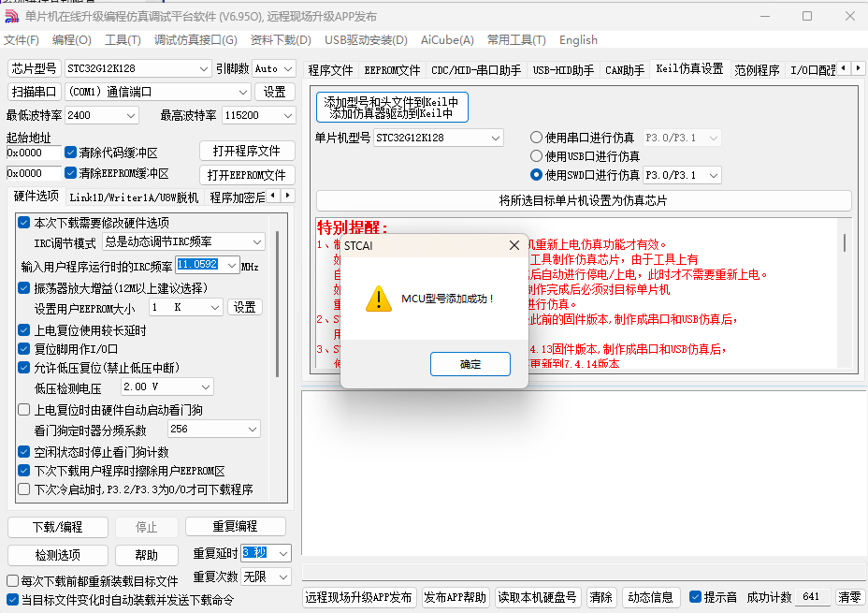Toggle 上电复位使用较长延时 checkbox
Screen dimensions: 868x613
[23, 330]
